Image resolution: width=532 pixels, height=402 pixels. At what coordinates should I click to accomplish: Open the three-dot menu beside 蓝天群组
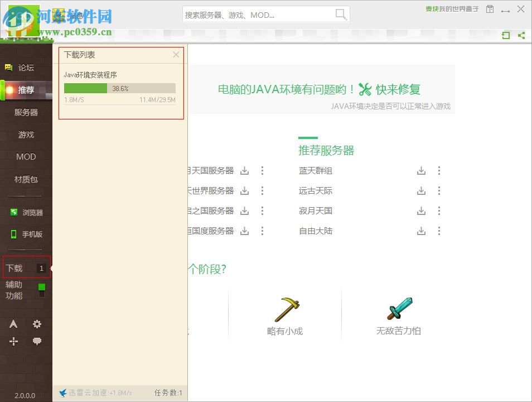[439, 170]
